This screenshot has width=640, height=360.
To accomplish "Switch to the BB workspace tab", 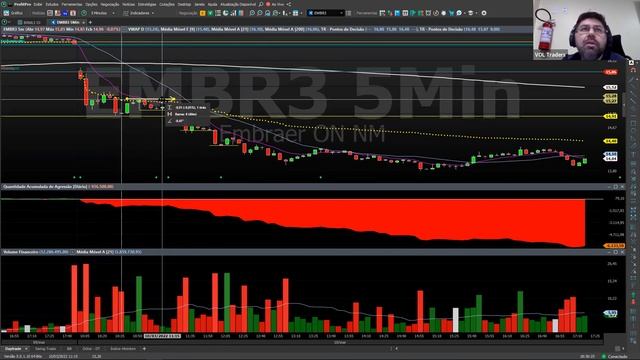I will coord(69,349).
